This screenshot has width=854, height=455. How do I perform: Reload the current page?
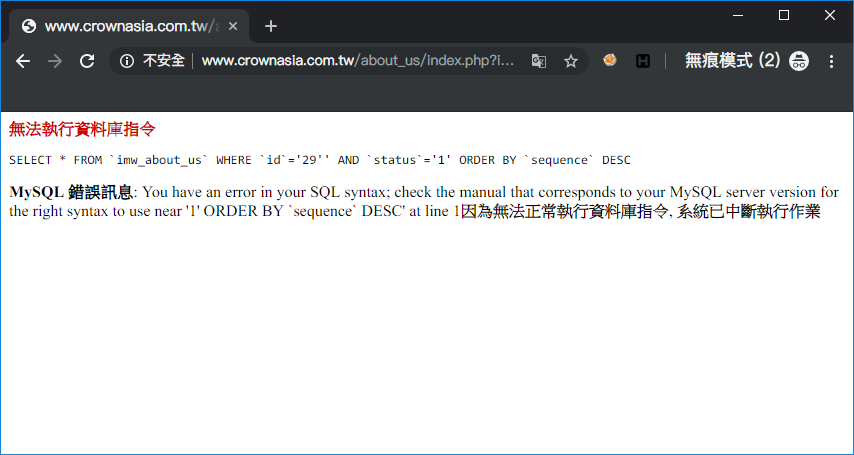(x=87, y=61)
